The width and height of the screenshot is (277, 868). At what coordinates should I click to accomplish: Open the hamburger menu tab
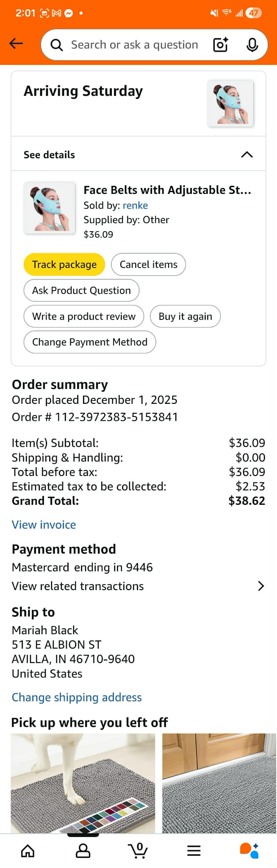(x=194, y=850)
